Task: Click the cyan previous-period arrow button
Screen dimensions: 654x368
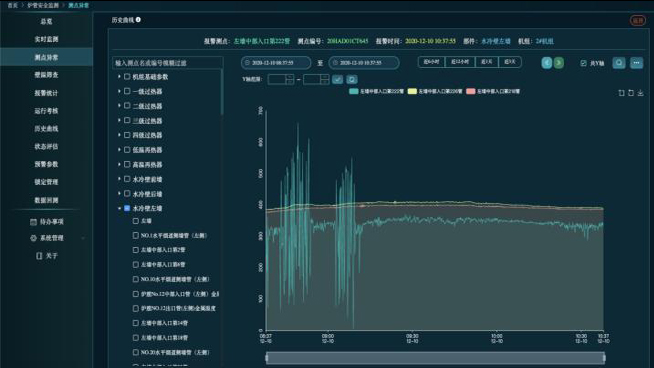Action: tap(547, 63)
